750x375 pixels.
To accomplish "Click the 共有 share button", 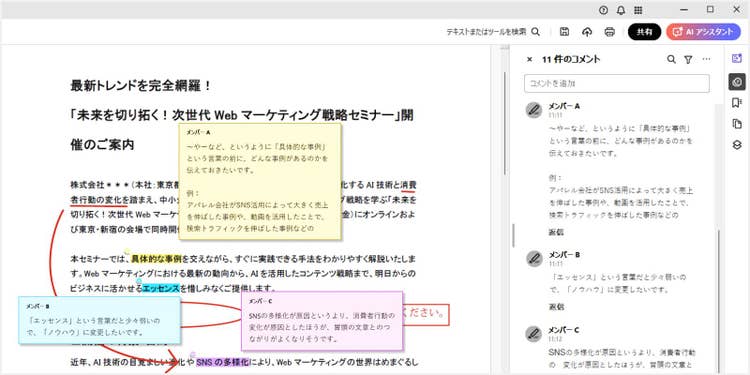I will 644,32.
